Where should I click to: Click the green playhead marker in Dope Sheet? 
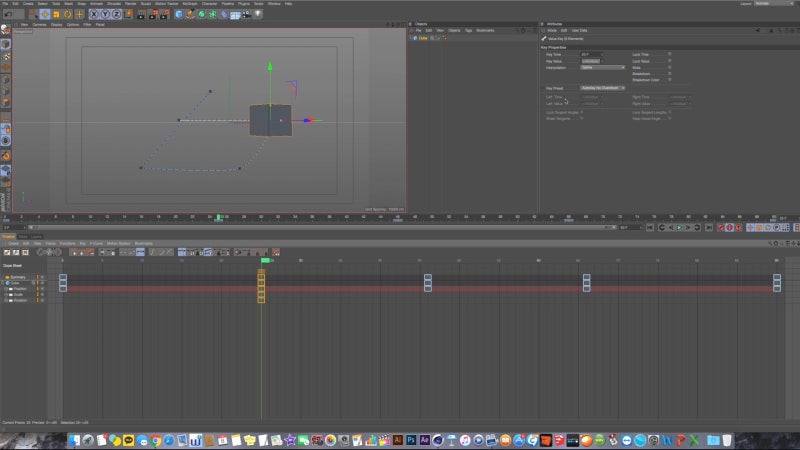[x=265, y=260]
